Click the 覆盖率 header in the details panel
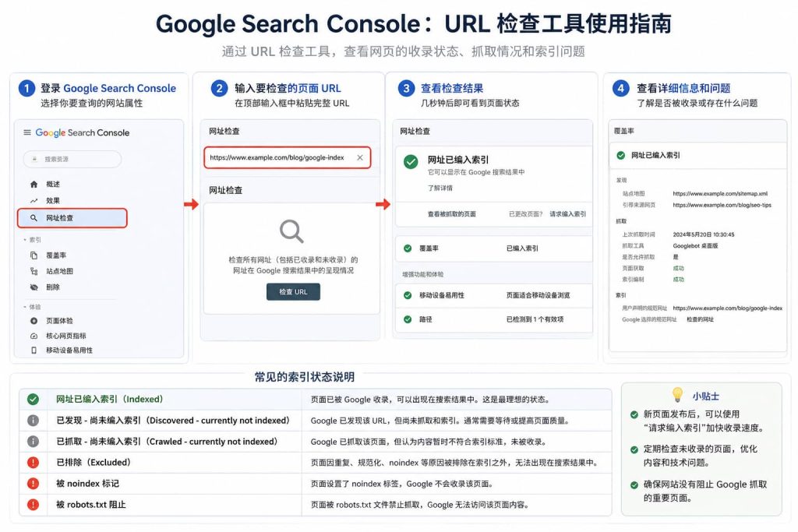 click(x=624, y=131)
